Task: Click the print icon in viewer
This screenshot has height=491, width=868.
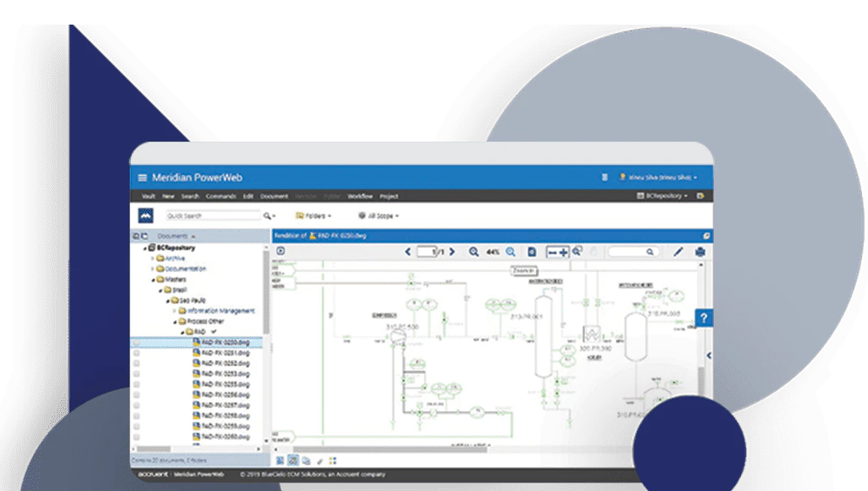Action: pyautogui.click(x=700, y=252)
